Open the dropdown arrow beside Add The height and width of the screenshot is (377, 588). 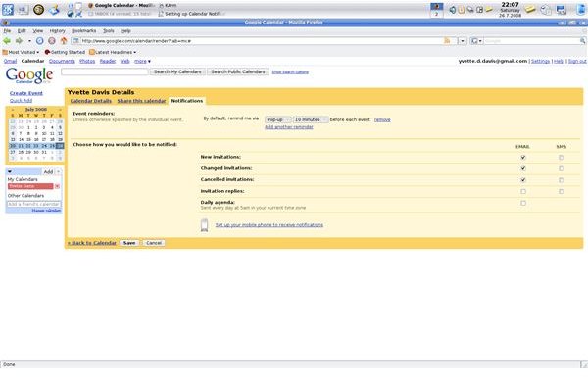tap(58, 172)
